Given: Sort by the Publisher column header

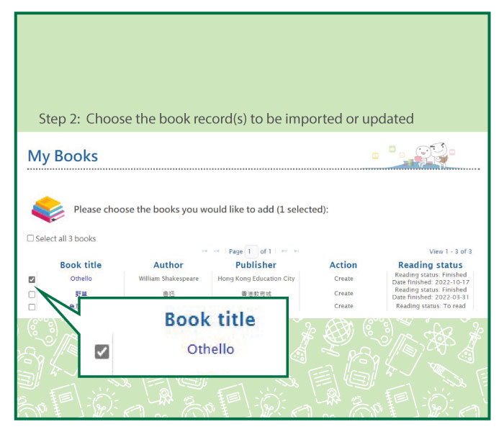Looking at the screenshot, I should pos(256,265).
